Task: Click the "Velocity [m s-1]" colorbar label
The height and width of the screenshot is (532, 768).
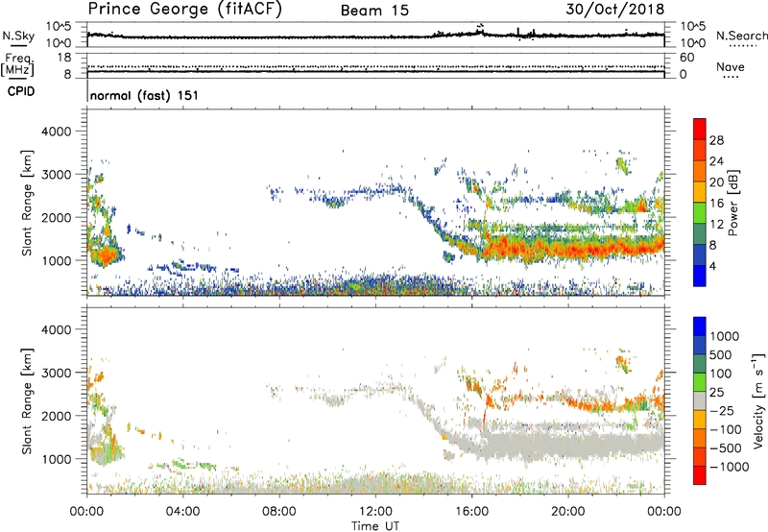Action: click(758, 400)
